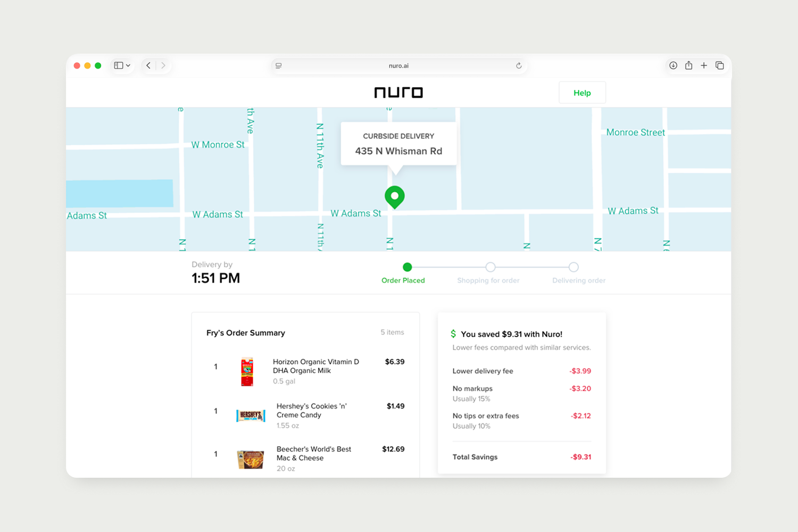798x532 pixels.
Task: Click the $12.69 mac & cheese price
Action: pos(393,449)
